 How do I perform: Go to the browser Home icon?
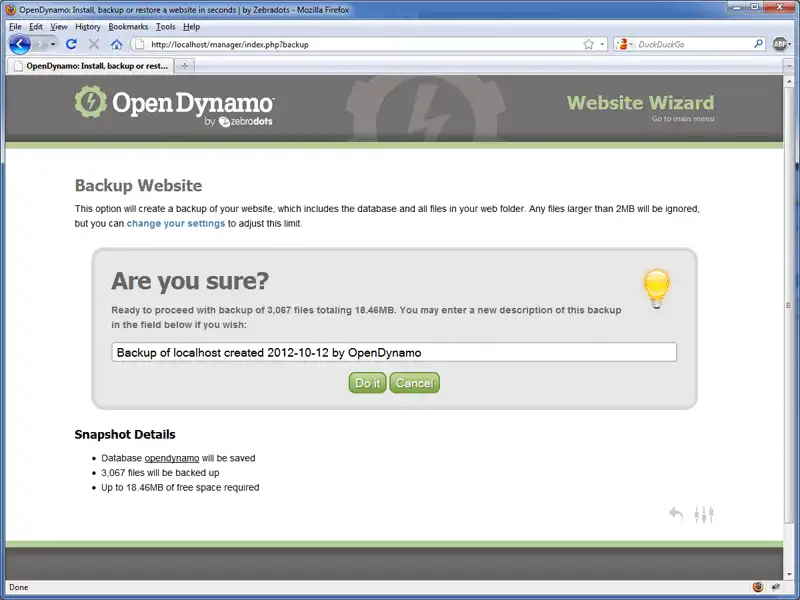[116, 44]
